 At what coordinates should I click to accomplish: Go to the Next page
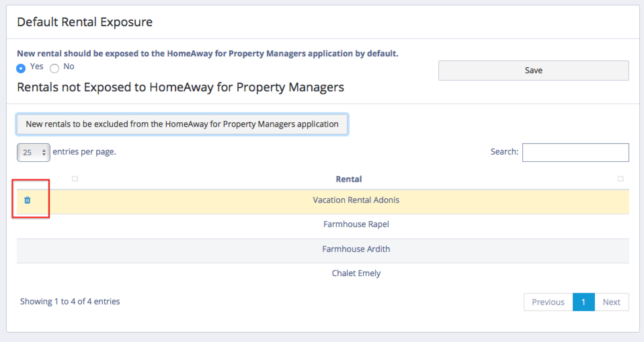611,302
